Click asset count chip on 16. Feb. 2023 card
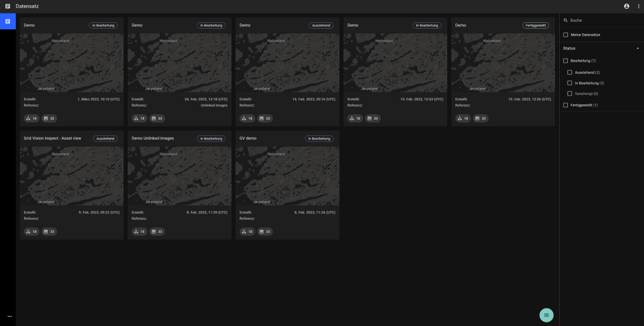The image size is (644, 326). point(247,118)
